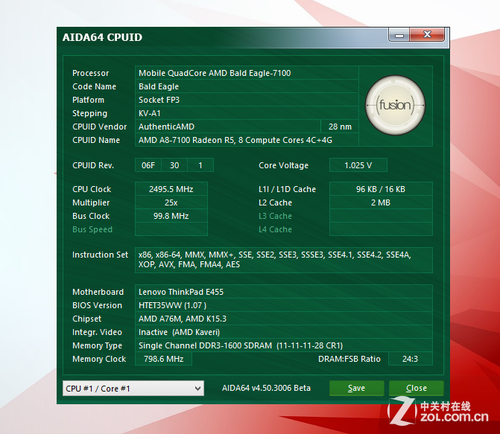
Task: Click the CPUID Rev. 1 cell
Action: 200,165
